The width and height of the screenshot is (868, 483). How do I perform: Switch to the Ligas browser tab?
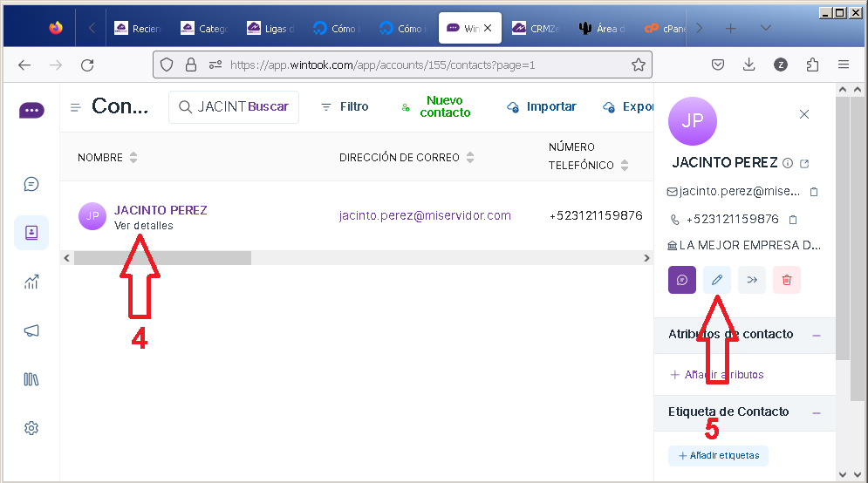coord(270,28)
